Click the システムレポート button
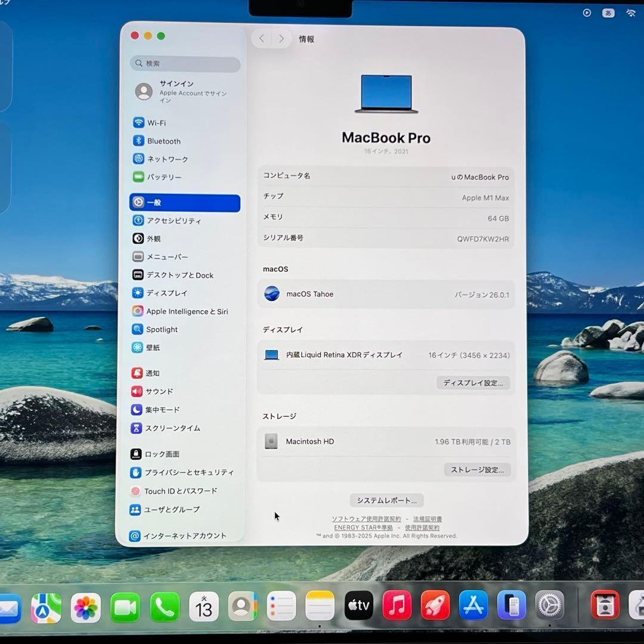This screenshot has height=644, width=644. [386, 500]
